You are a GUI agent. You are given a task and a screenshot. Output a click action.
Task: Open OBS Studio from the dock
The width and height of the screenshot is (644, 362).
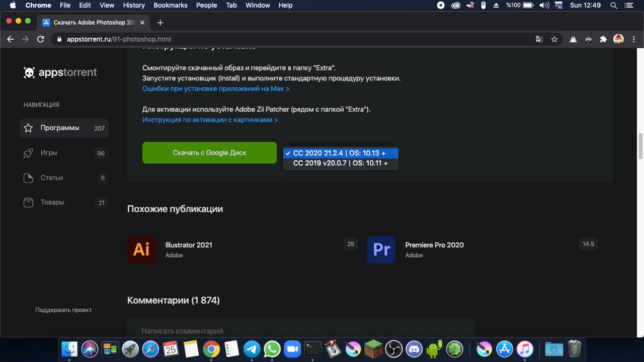point(394,349)
